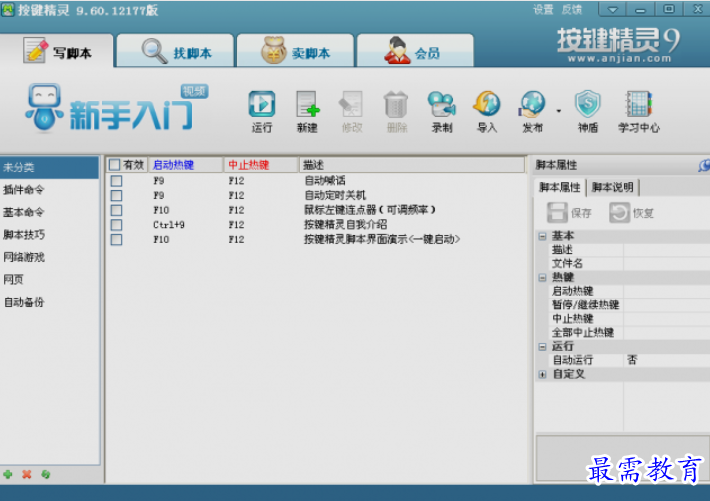This screenshot has height=501, width=710.
Task: Click the www.anjian.com logo link
Action: pyautogui.click(x=619, y=58)
